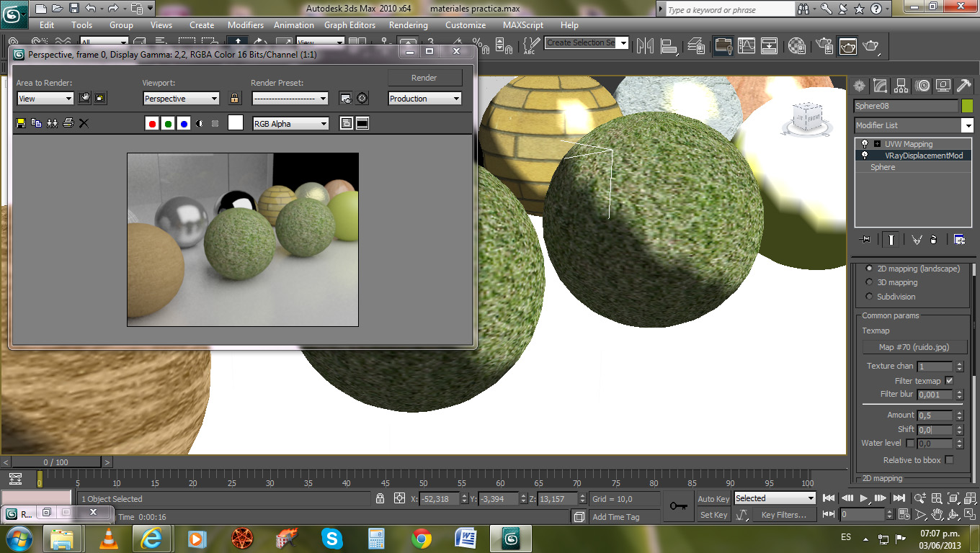Open the Create Selection Set dropdown
Screen dimensions: 980x553
[x=587, y=42]
